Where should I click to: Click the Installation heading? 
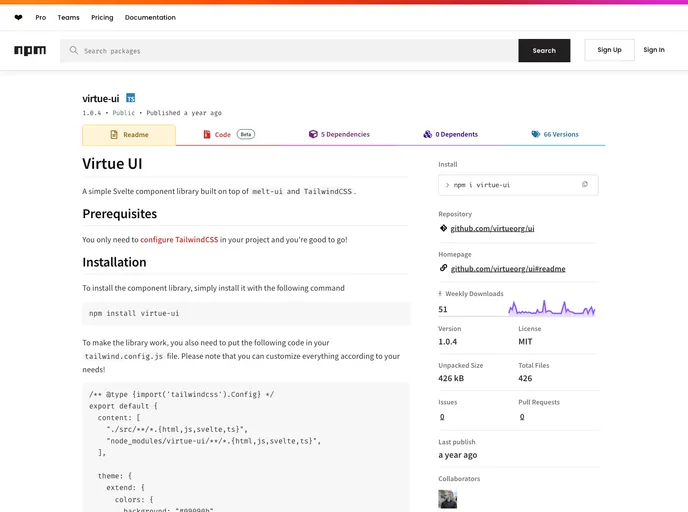coord(115,262)
